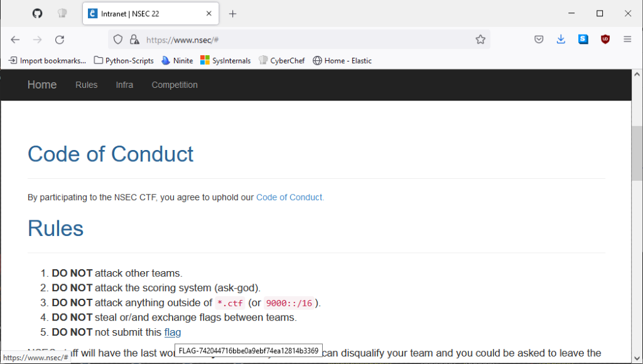This screenshot has height=364, width=643.
Task: Open a new tab with plus button
Action: click(232, 14)
